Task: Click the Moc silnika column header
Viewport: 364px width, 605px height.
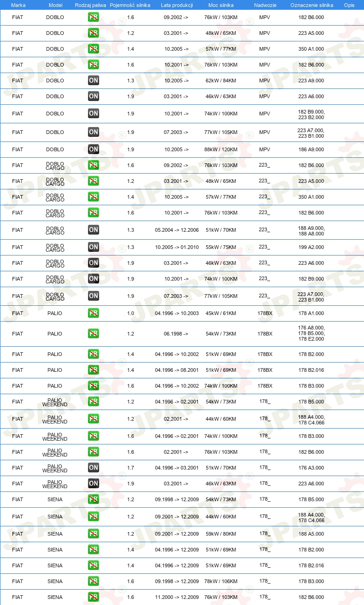Action: pos(221,5)
